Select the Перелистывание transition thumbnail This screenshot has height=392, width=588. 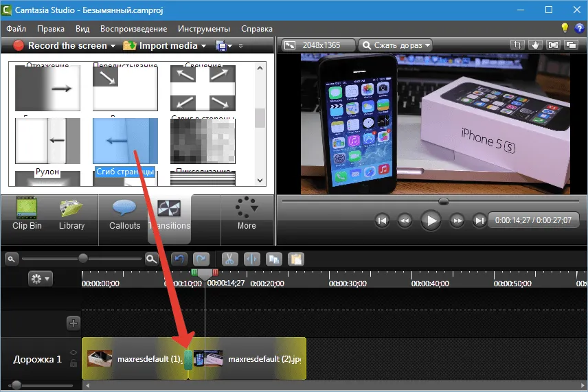(125, 88)
